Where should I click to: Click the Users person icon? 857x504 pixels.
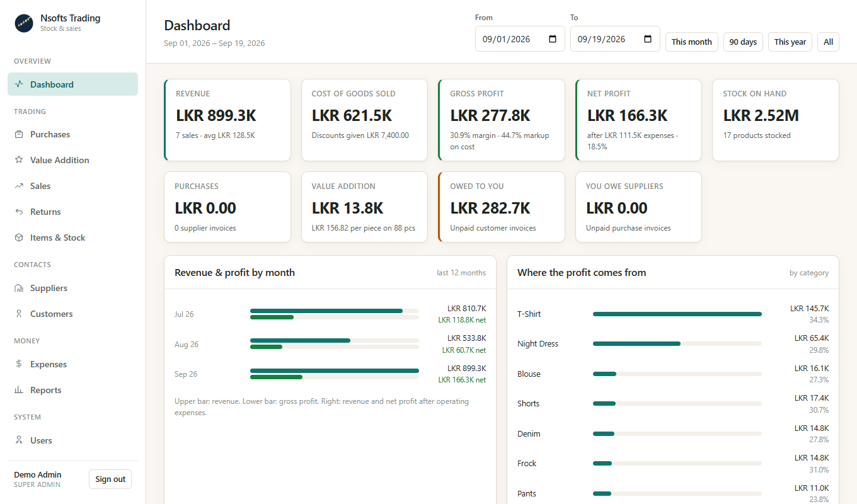pyautogui.click(x=19, y=440)
